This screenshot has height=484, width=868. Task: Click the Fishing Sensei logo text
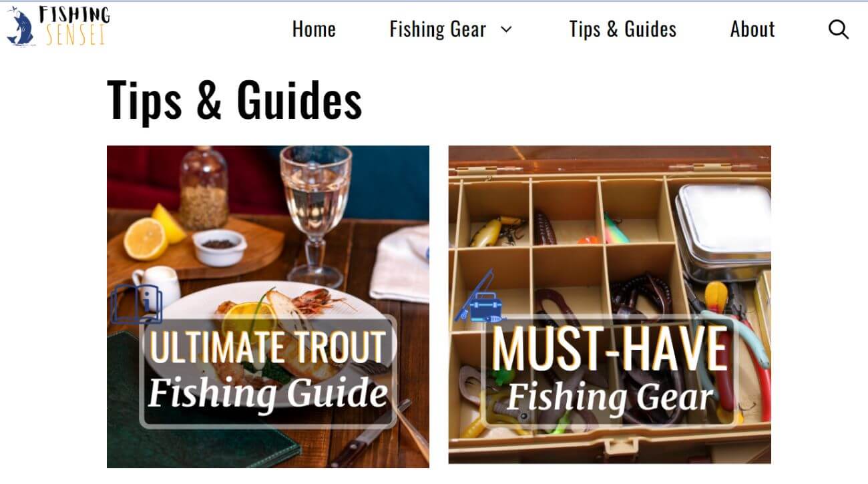tap(73, 25)
